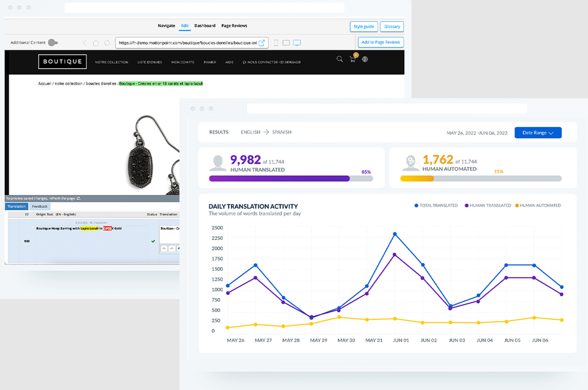Viewport: 588px width, 390px height.
Task: Toggle Total Translated legend series
Action: (436, 206)
